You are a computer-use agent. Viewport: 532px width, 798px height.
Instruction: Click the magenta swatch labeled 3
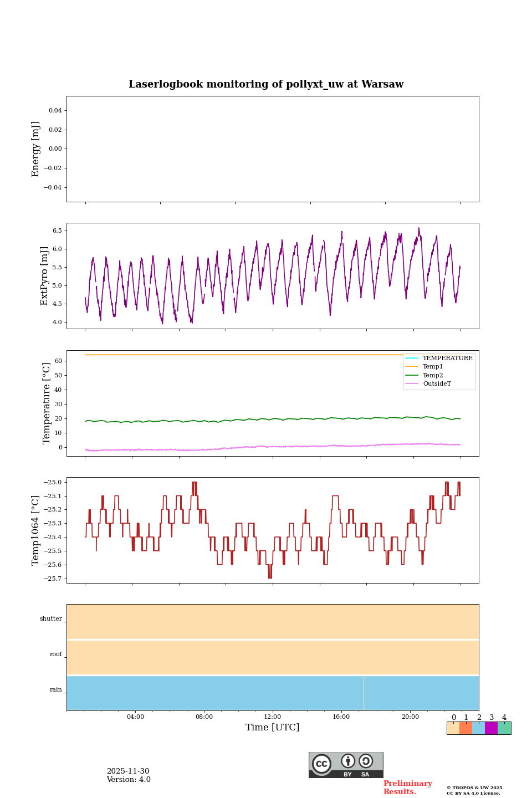(x=491, y=728)
